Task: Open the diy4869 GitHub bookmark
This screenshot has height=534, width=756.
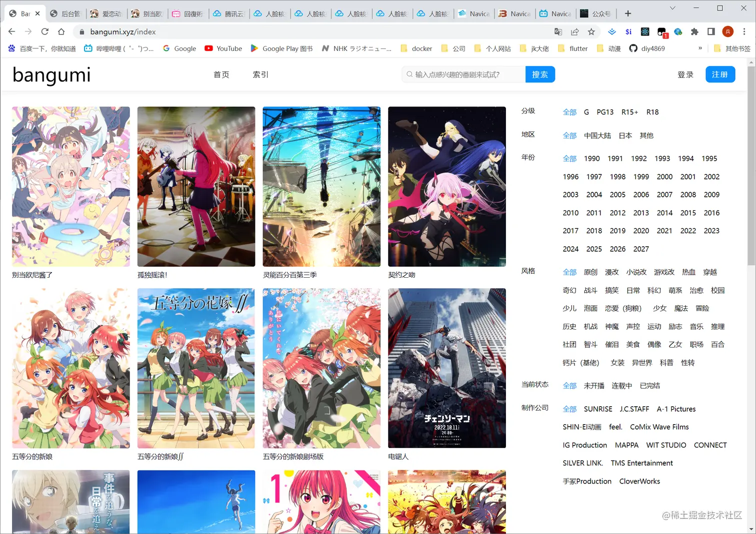Action: tap(647, 48)
